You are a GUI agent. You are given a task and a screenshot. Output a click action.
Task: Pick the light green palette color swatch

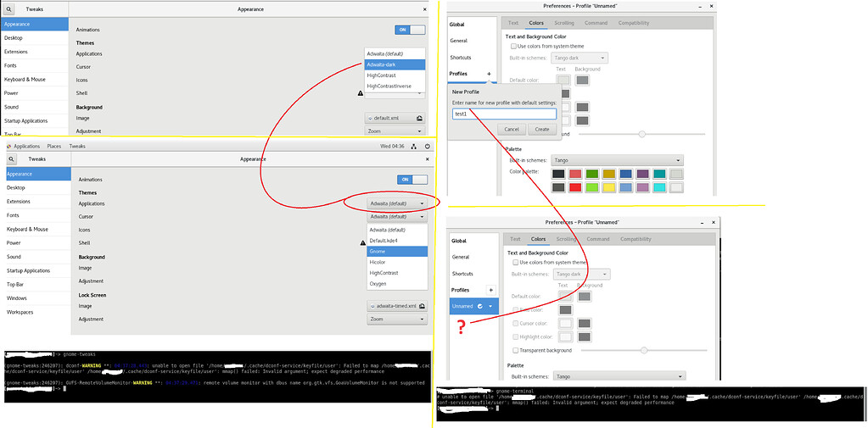[593, 187]
